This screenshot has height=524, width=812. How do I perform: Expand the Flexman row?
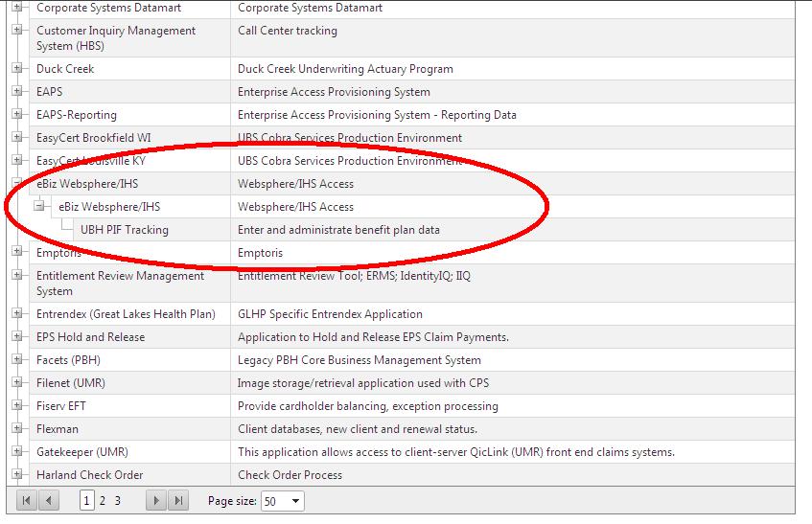(x=17, y=428)
